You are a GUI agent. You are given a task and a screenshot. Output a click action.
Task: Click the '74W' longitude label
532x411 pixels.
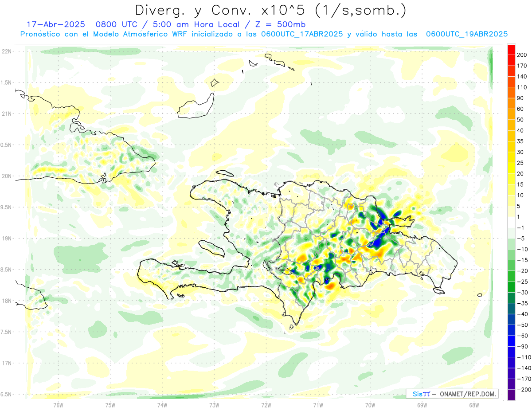pyautogui.click(x=162, y=405)
